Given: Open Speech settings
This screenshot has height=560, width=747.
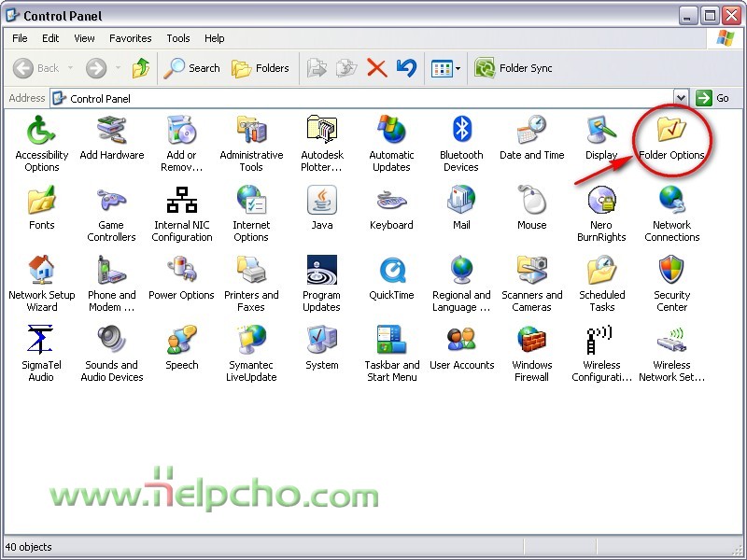Looking at the screenshot, I should (181, 348).
